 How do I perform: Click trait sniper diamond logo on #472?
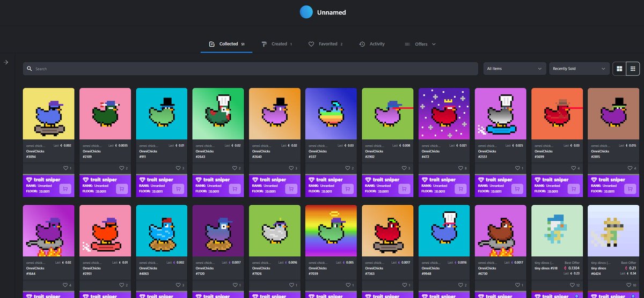[424, 180]
